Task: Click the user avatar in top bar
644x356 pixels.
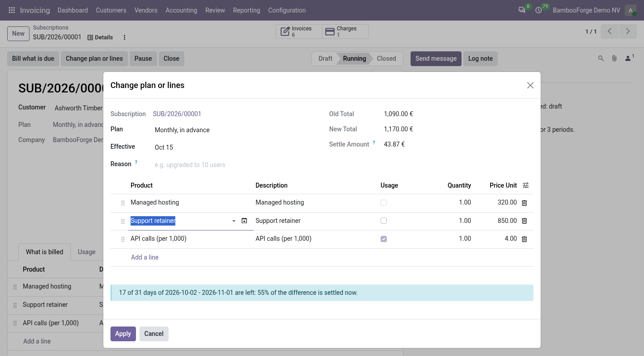Action: pos(631,10)
